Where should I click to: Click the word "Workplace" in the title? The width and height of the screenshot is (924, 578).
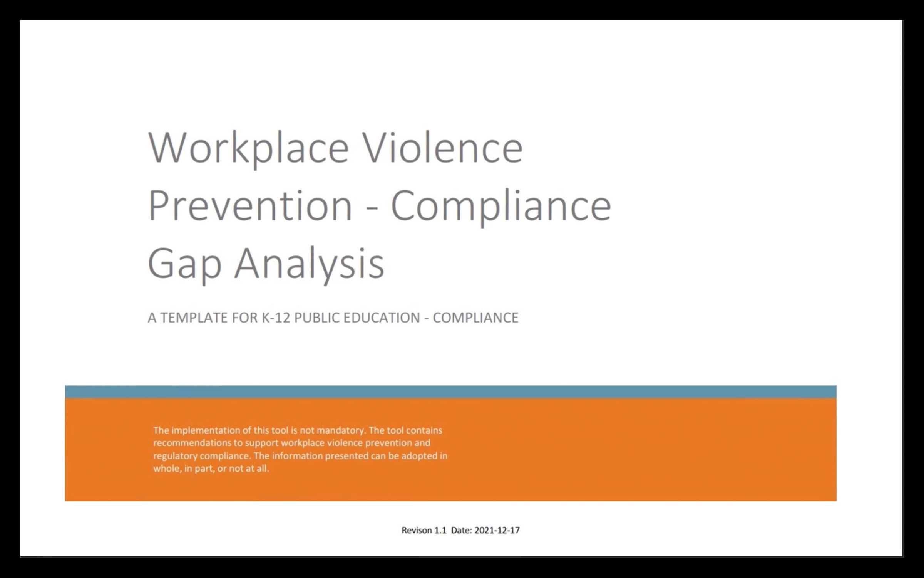pyautogui.click(x=248, y=148)
